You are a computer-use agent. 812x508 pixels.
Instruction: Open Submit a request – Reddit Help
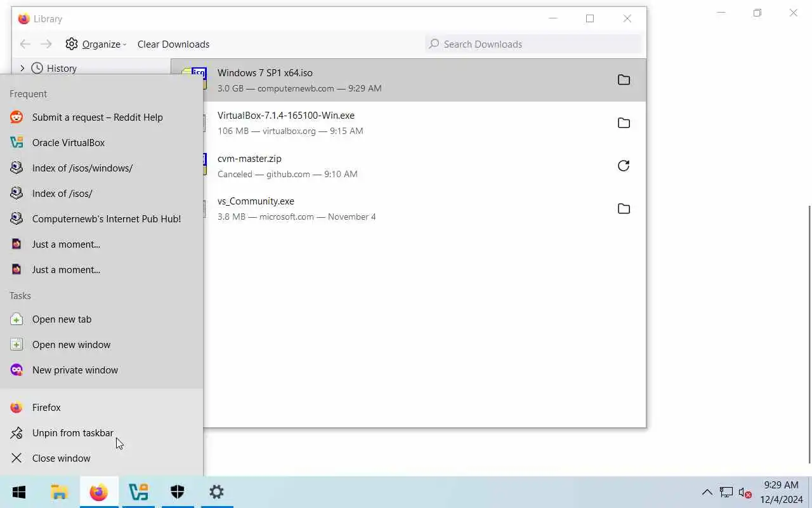coord(101,117)
